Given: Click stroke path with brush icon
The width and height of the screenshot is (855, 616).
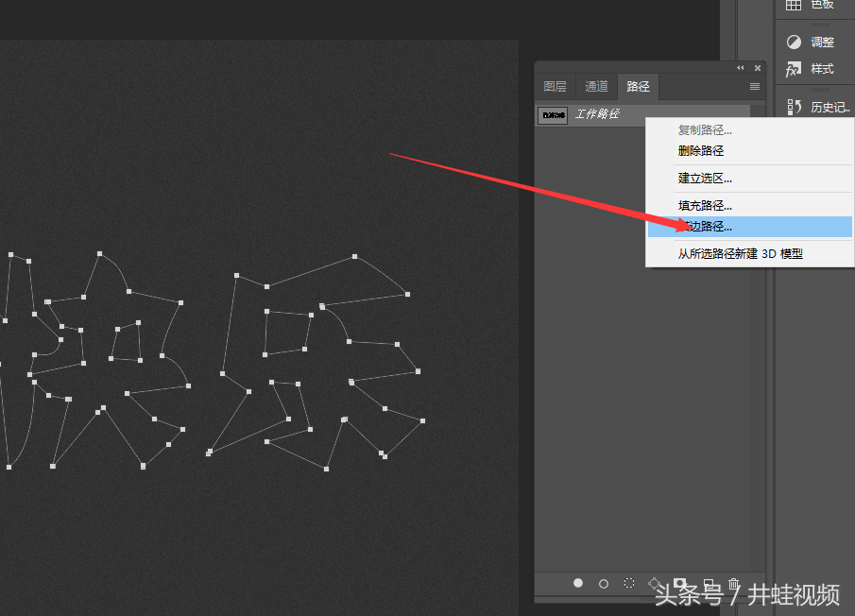Looking at the screenshot, I should coord(603,584).
